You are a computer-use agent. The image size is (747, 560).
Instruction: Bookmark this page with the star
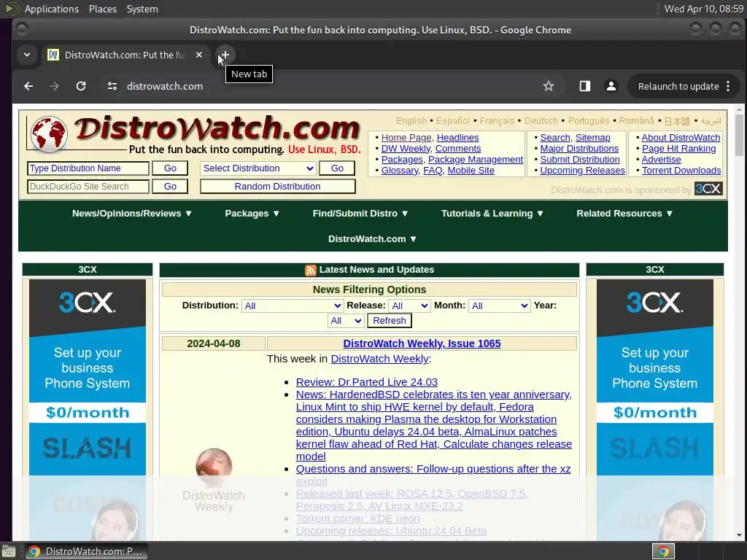549,86
